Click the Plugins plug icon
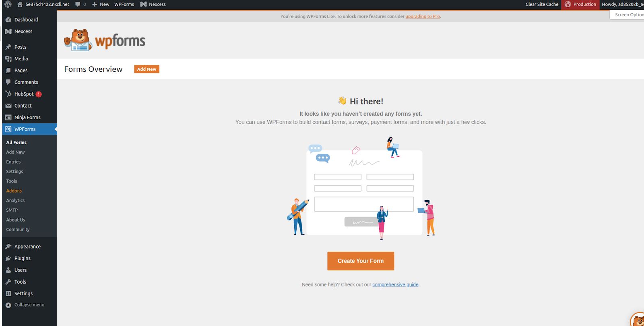The width and height of the screenshot is (644, 326). [x=8, y=258]
